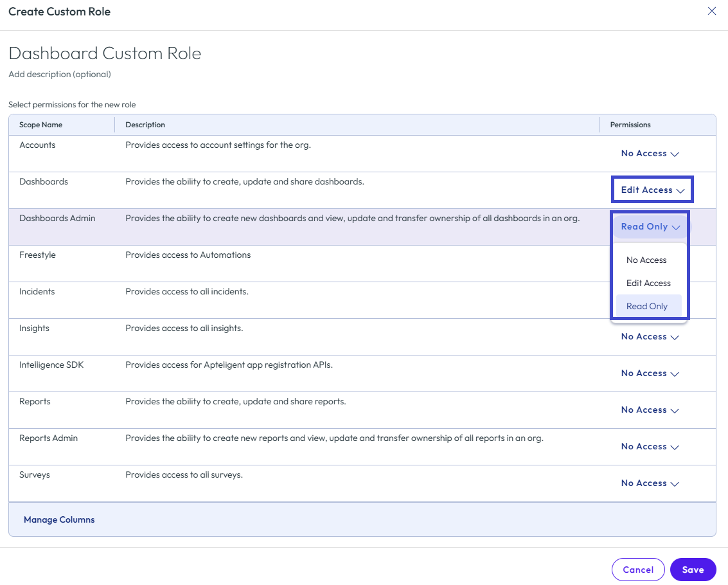The image size is (728, 585).
Task: Click 'Provides access to Automations' description
Action: tap(188, 255)
